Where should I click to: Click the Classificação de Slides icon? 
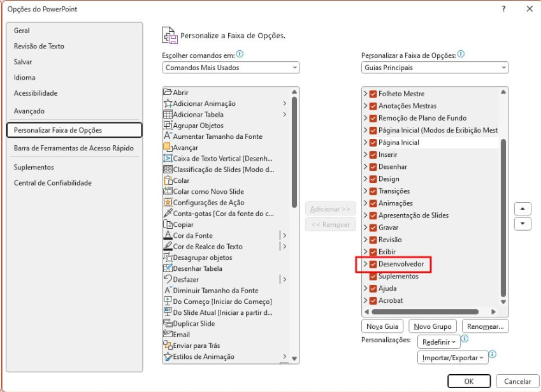click(168, 170)
